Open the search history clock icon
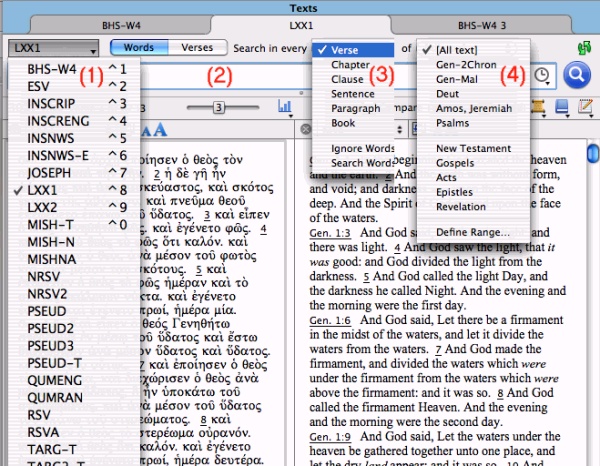This screenshot has height=466, width=600. click(x=543, y=75)
